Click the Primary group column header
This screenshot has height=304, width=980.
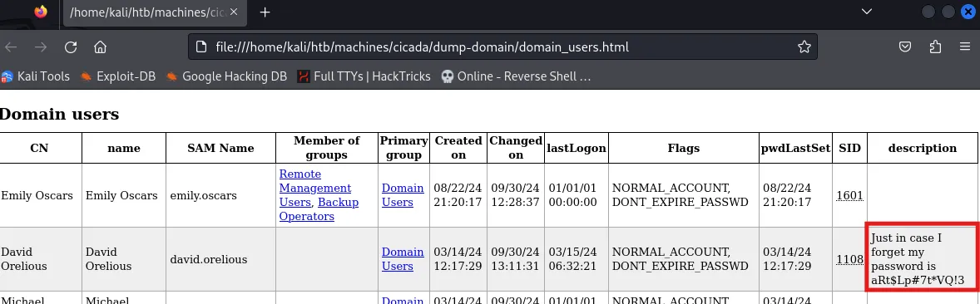403,148
